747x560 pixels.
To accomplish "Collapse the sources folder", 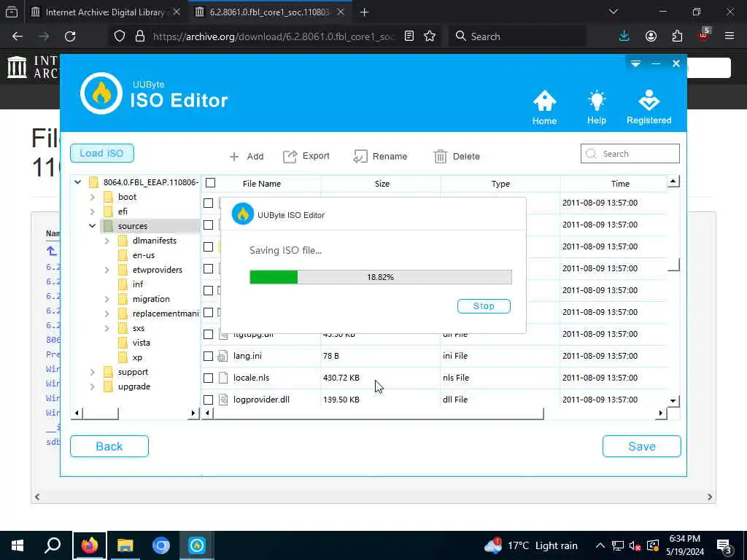I will click(x=93, y=226).
